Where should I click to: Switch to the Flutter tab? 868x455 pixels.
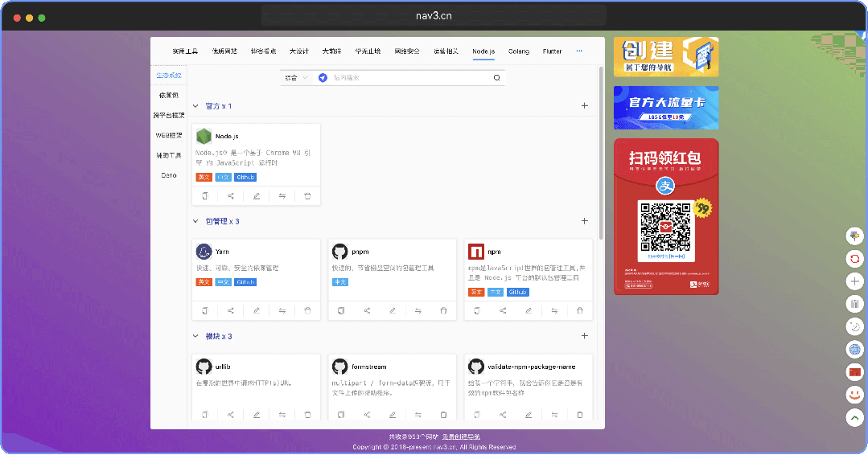tap(552, 51)
